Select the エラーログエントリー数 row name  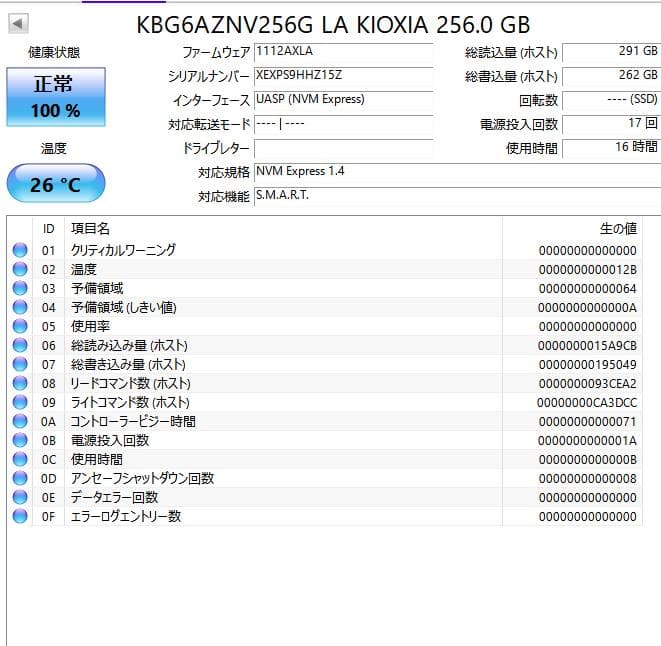[x=126, y=516]
